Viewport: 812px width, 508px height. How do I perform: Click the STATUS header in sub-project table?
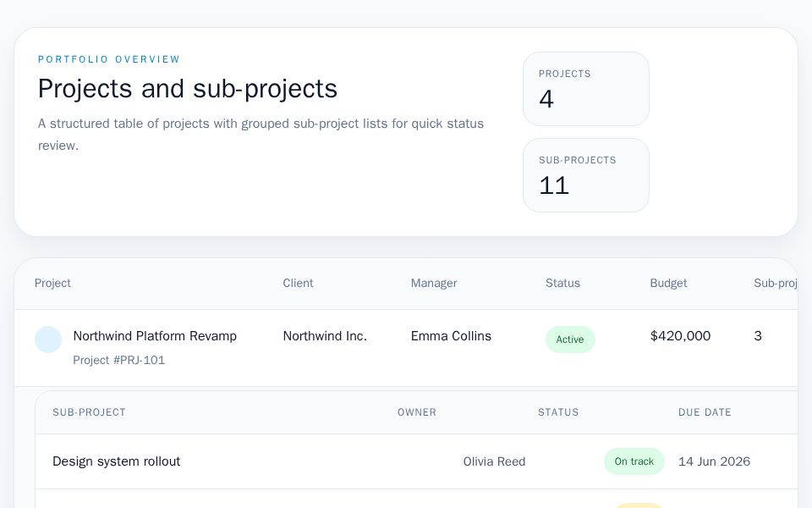pyautogui.click(x=558, y=412)
